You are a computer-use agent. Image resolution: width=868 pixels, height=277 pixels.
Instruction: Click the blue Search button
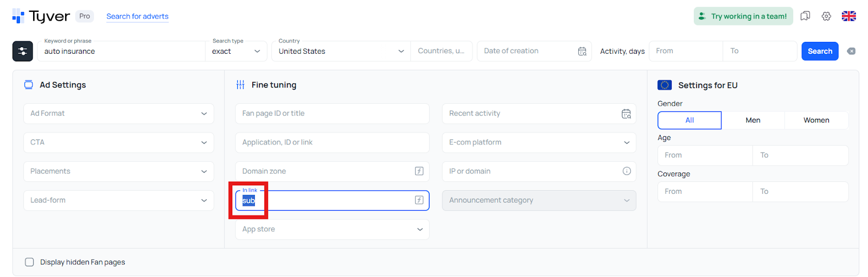pos(820,51)
